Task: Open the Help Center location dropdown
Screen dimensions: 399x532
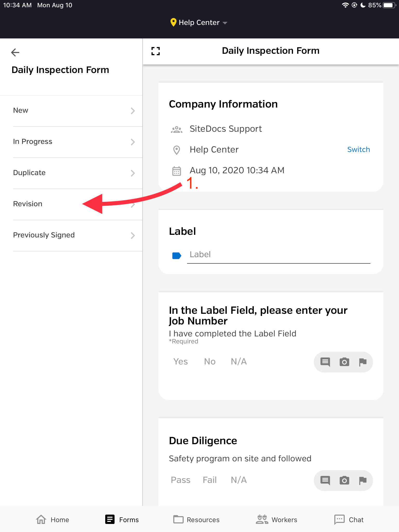Action: click(x=199, y=23)
